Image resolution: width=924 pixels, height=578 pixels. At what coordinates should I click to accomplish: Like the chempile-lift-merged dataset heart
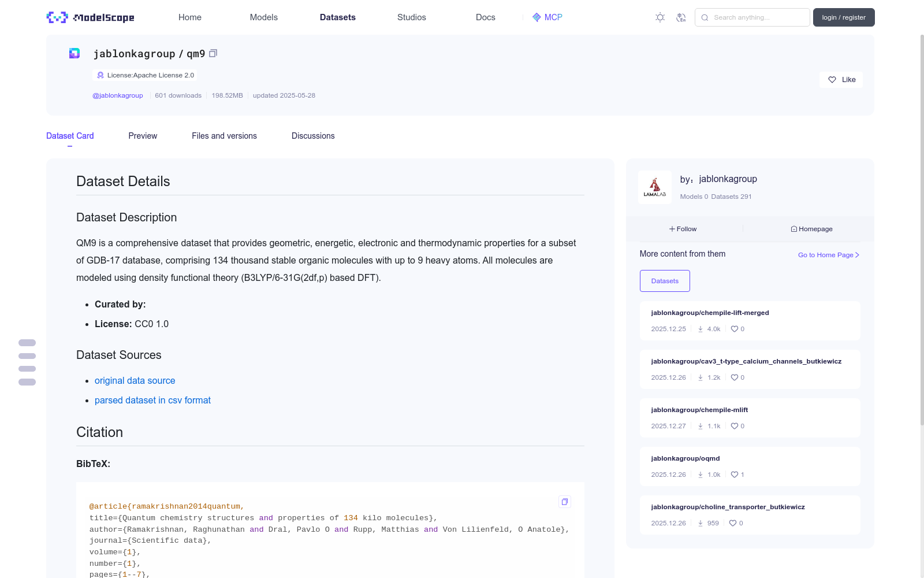735,329
